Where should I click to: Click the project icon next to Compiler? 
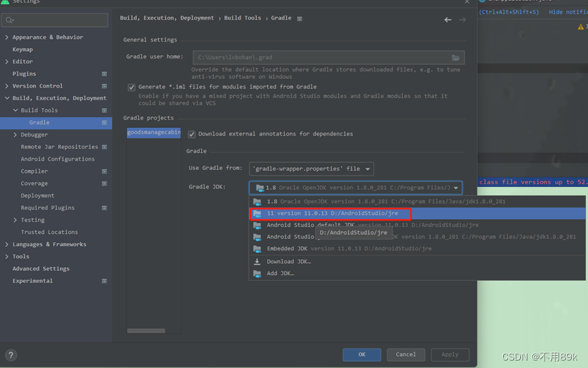[104, 171]
